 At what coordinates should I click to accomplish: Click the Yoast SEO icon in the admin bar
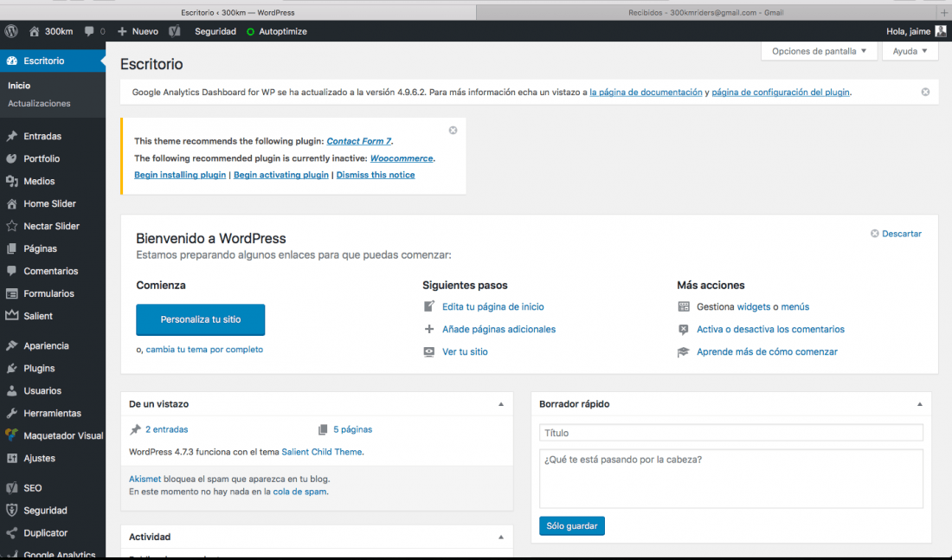(x=175, y=31)
